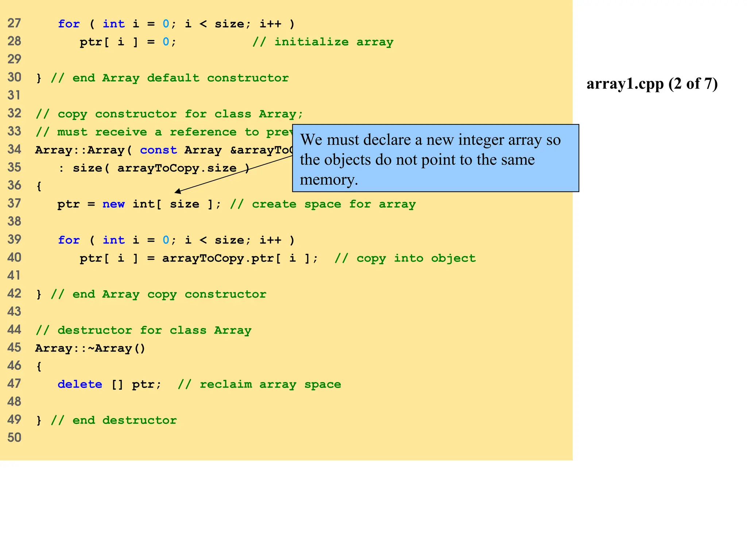Click line number 42
The image size is (747, 560).
[14, 293]
